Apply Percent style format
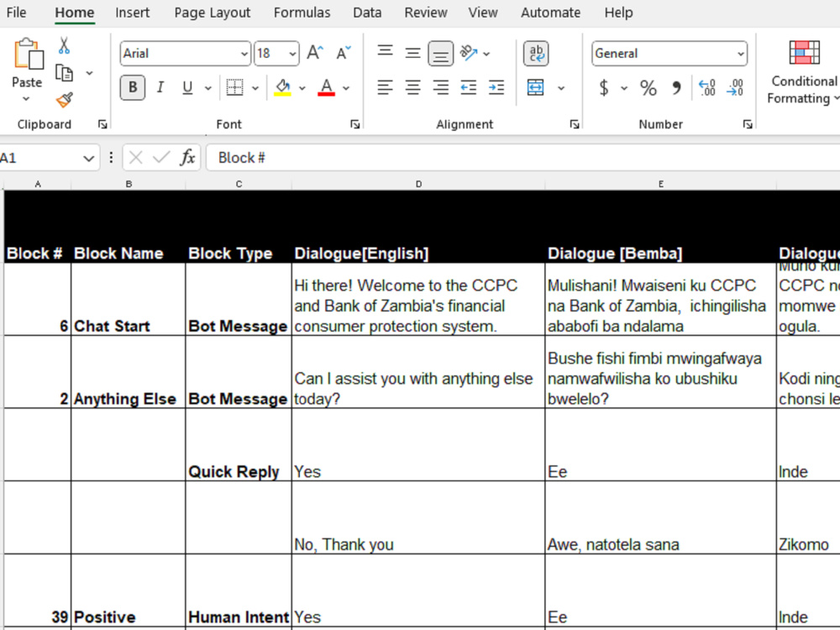 648,87
